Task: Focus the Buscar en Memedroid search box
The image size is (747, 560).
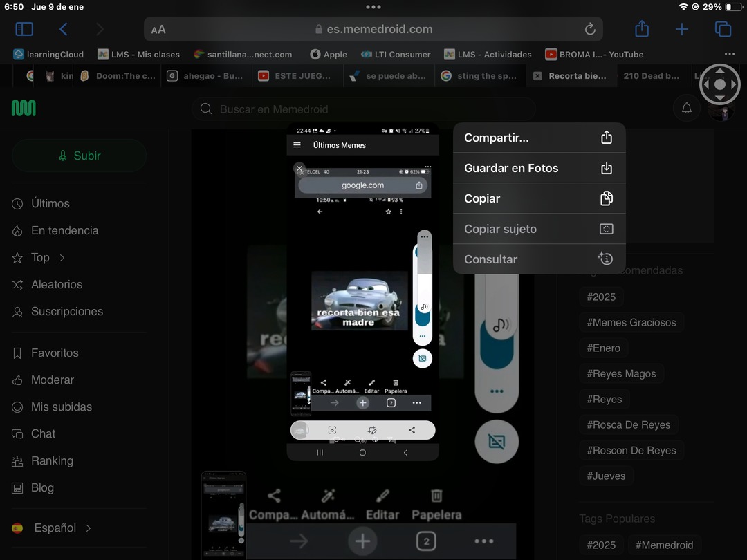Action: (x=364, y=109)
